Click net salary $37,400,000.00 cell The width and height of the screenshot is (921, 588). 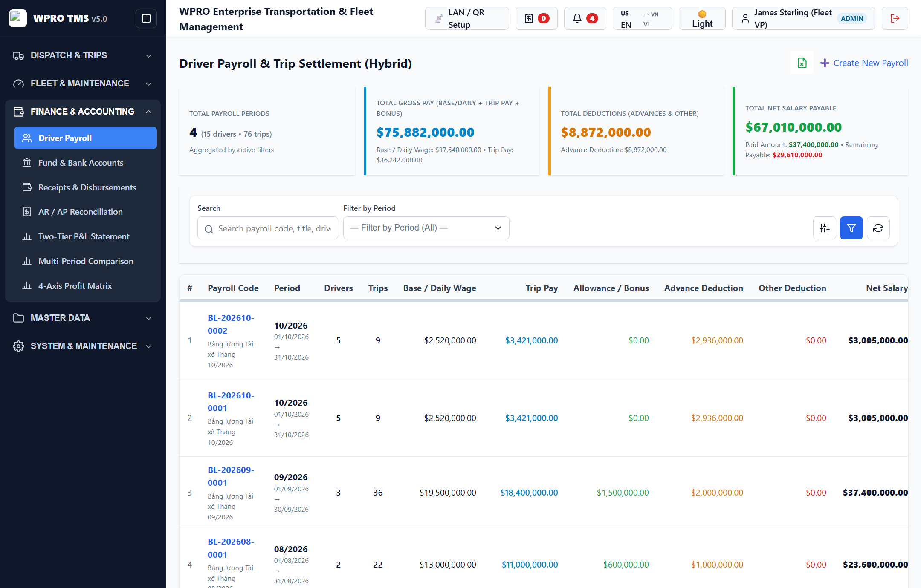tap(875, 493)
